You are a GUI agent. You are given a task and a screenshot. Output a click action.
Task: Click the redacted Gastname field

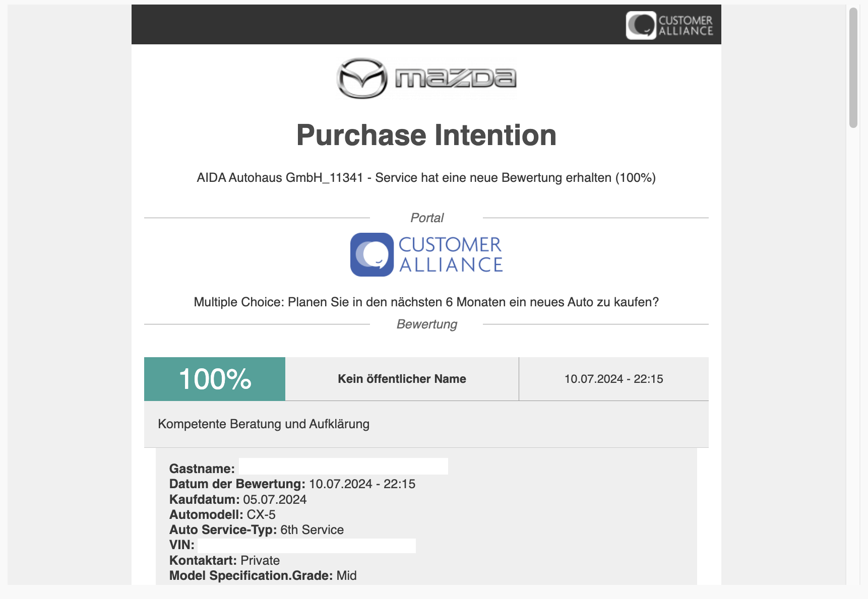click(x=343, y=467)
